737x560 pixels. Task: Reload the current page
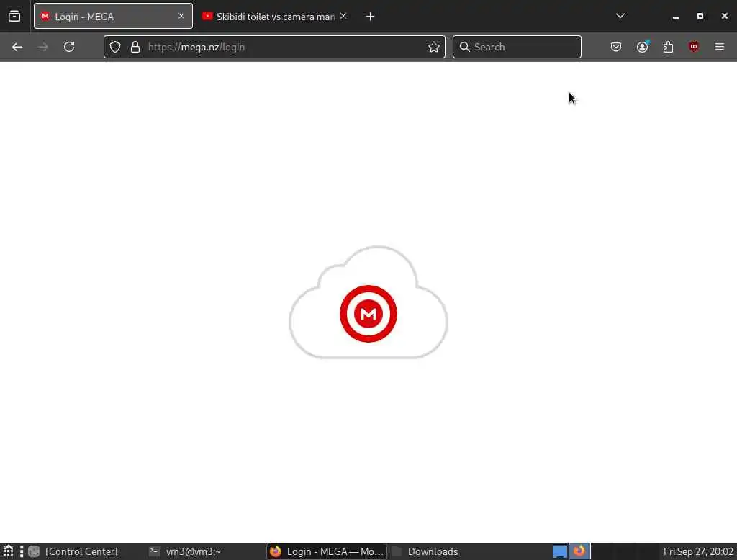tap(69, 47)
